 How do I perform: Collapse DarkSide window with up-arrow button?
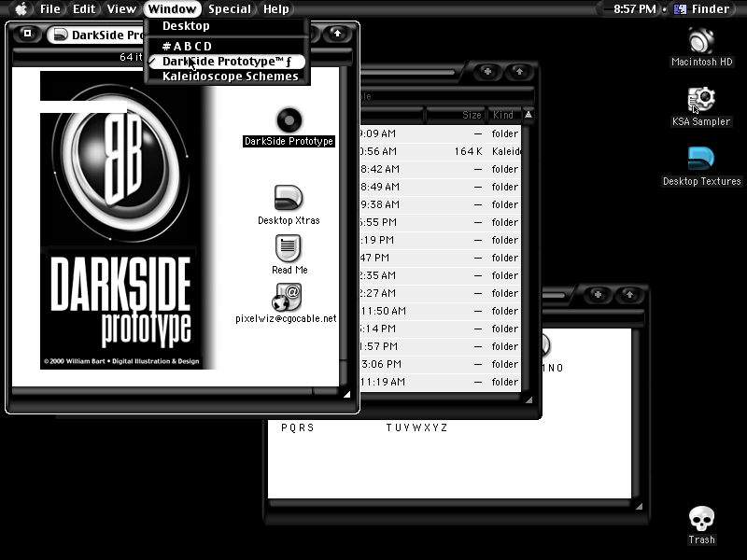click(x=337, y=34)
